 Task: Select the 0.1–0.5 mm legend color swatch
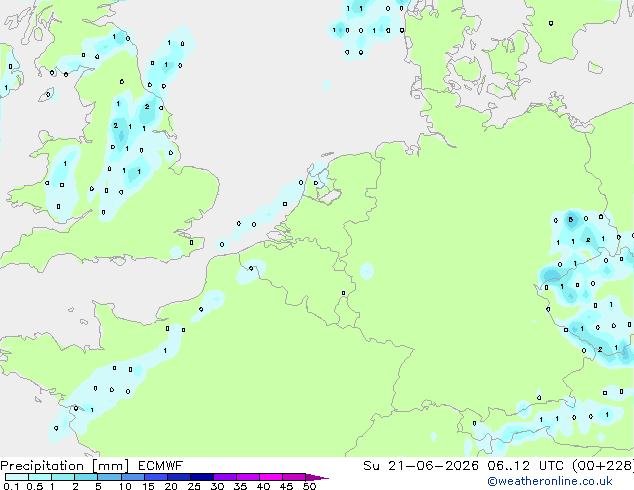click(x=17, y=477)
